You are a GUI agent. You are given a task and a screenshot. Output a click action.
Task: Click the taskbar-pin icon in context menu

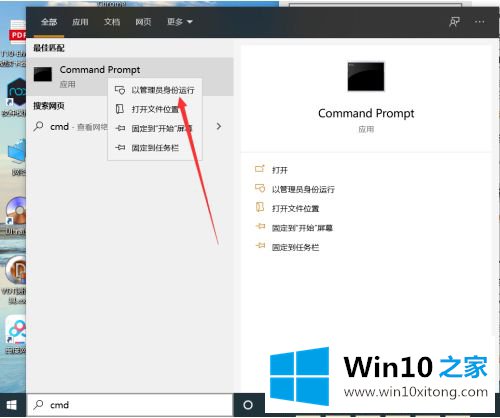(120, 147)
